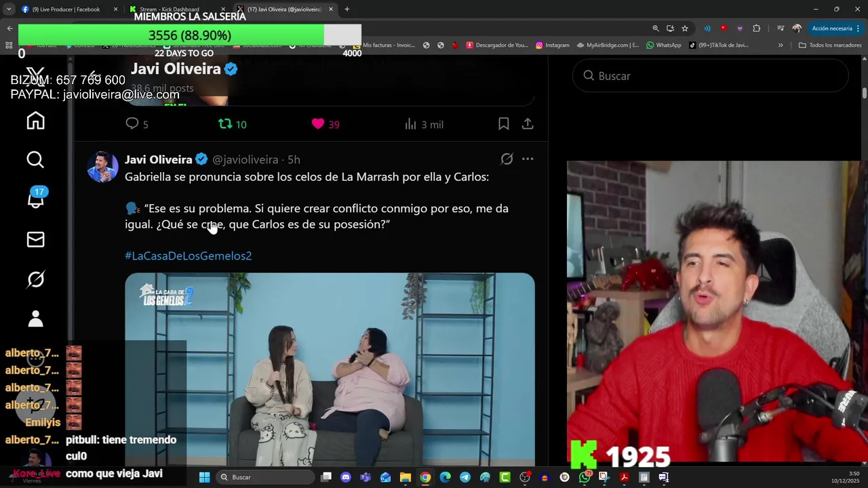
Task: Expand hidden bookmarks chevron
Action: (x=781, y=45)
